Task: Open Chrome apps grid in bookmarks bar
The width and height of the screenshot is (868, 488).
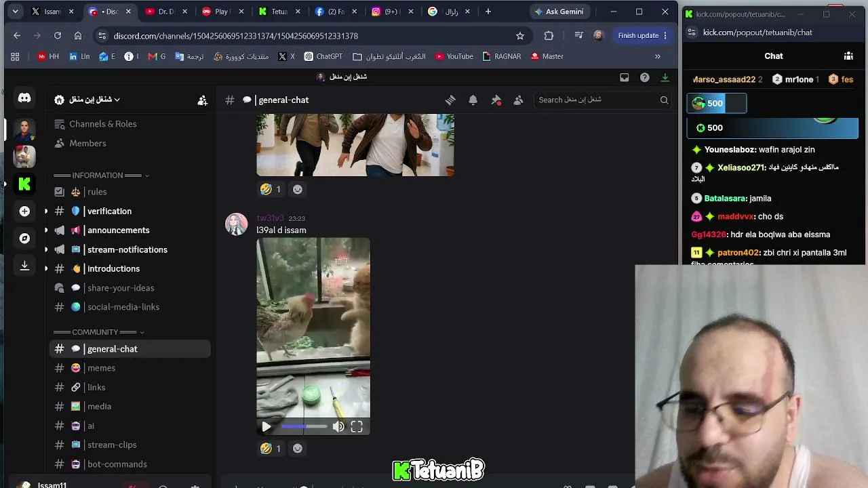Action: coord(15,57)
